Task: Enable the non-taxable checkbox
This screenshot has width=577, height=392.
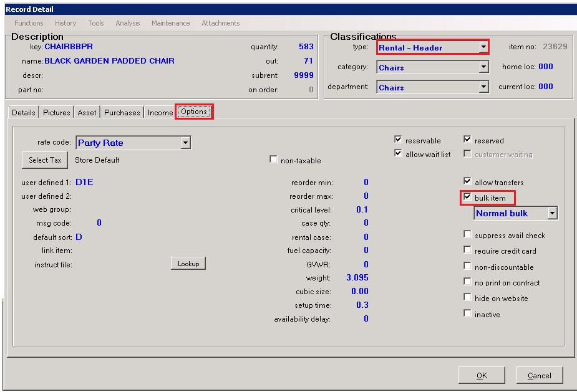Action: pyautogui.click(x=273, y=160)
